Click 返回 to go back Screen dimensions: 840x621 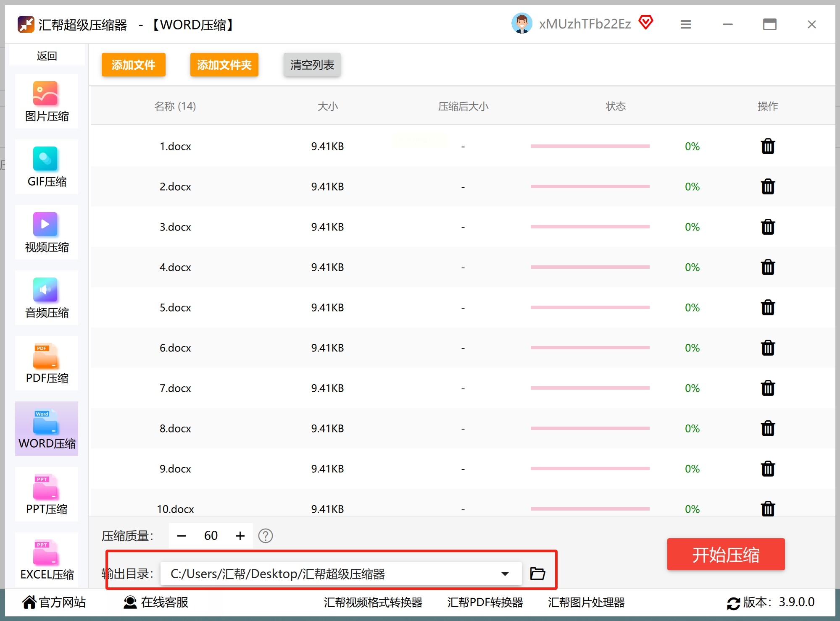(x=46, y=56)
